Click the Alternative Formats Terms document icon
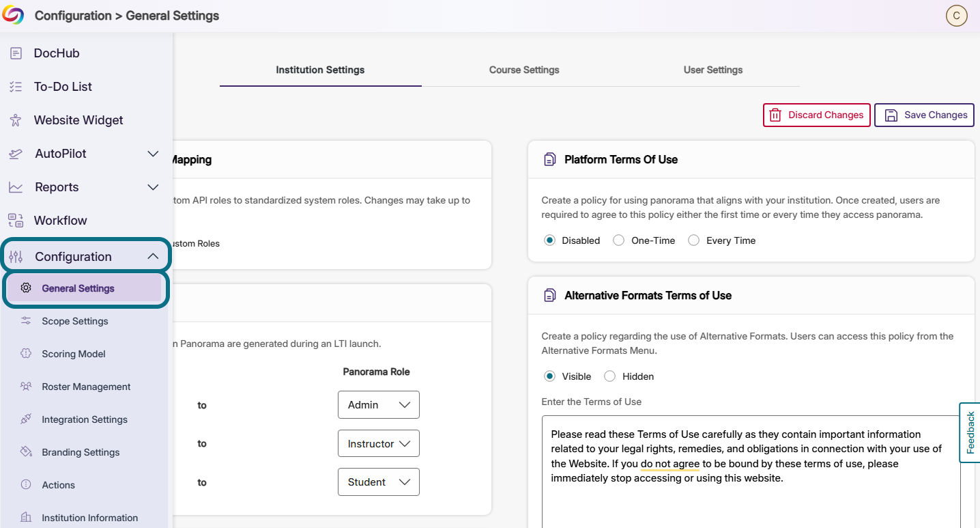This screenshot has width=980, height=528. pos(549,295)
